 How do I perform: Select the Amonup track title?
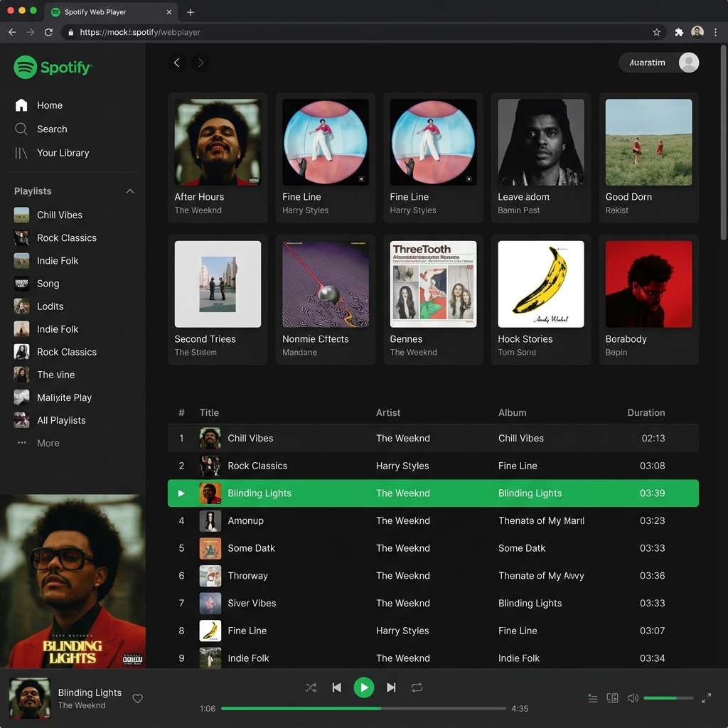pos(245,520)
